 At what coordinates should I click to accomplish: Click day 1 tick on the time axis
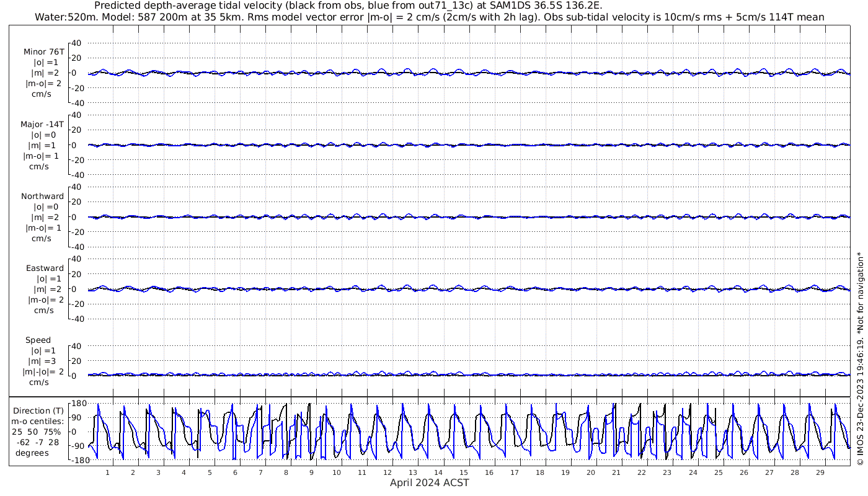[x=108, y=472]
